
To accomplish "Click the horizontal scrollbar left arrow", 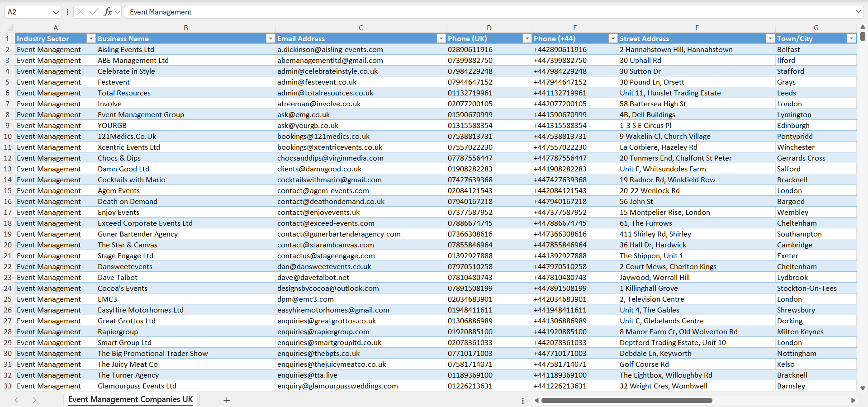I will pos(536,400).
